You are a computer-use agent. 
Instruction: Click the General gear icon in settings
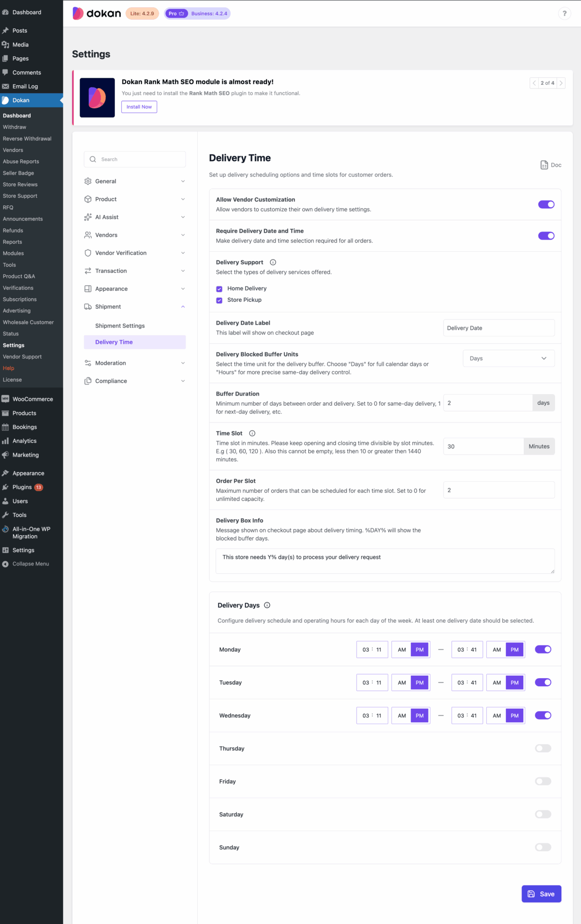coord(88,181)
